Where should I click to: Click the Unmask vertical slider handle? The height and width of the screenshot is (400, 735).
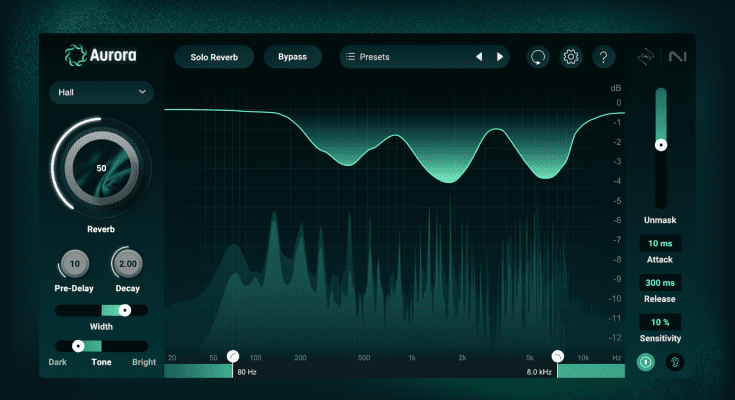(x=660, y=145)
